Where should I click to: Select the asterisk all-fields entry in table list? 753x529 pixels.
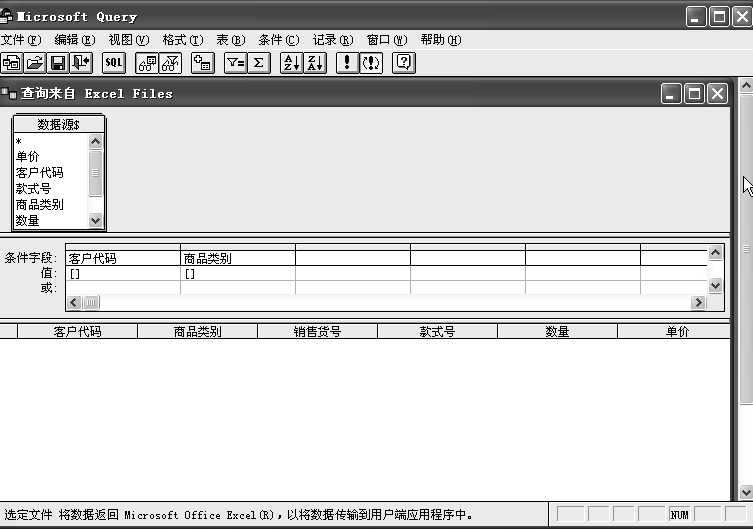(51, 142)
